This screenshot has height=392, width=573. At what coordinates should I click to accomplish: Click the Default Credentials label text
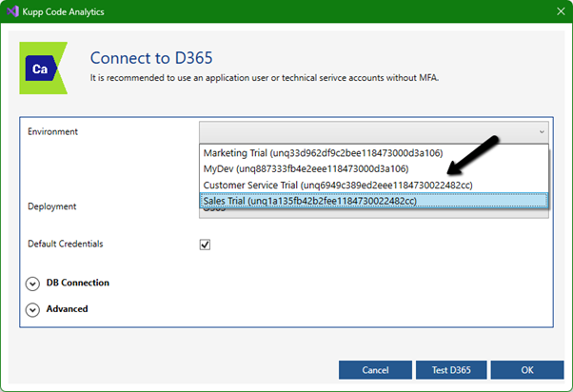(66, 244)
